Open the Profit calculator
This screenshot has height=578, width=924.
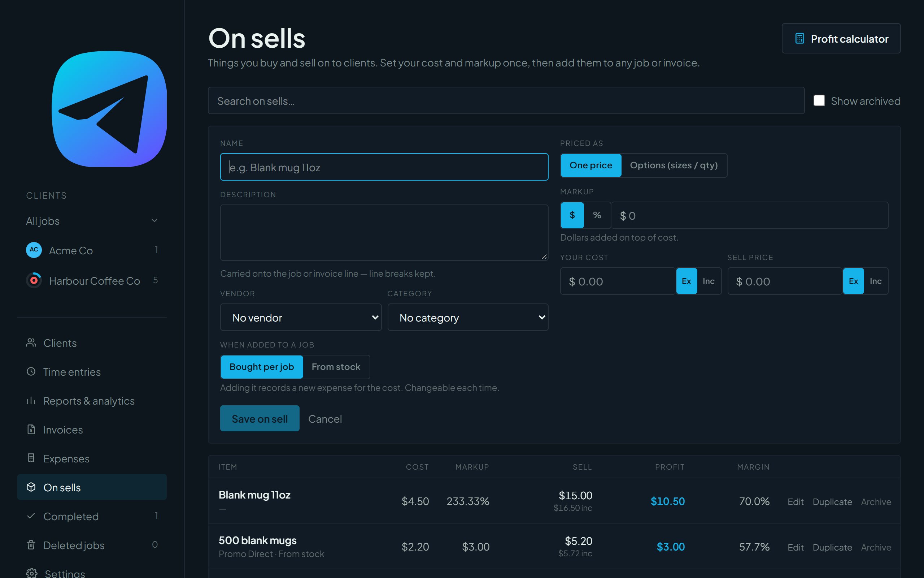[841, 39]
